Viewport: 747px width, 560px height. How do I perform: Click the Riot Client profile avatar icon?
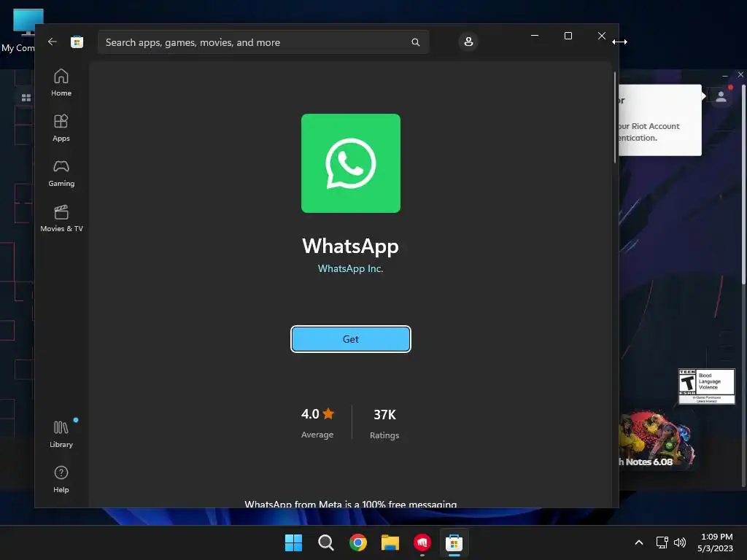pos(721,97)
